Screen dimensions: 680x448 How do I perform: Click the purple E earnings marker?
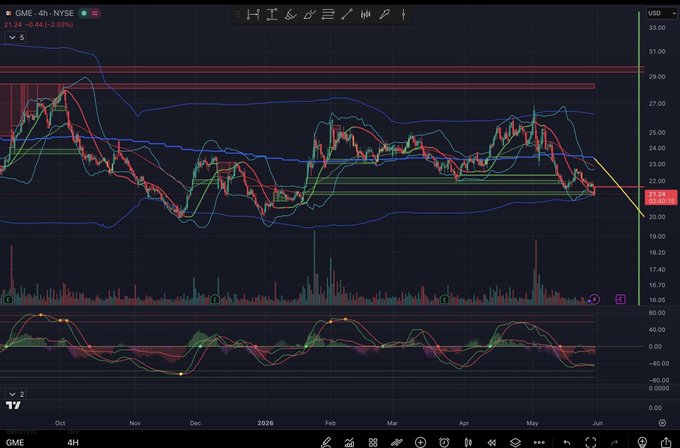click(621, 299)
